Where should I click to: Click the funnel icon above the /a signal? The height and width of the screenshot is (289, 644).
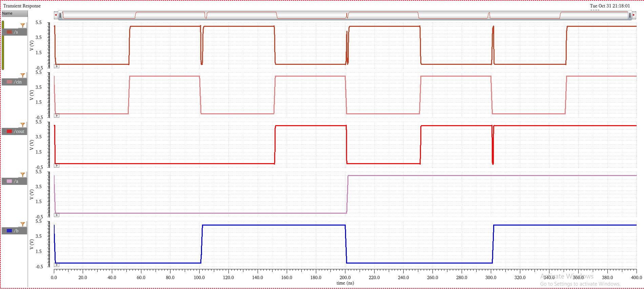pyautogui.click(x=23, y=175)
